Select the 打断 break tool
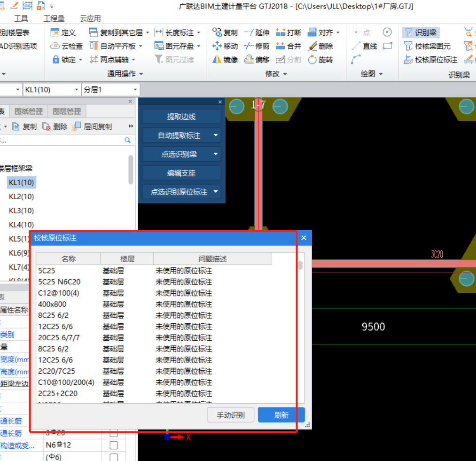This screenshot has height=461, width=476. point(289,32)
